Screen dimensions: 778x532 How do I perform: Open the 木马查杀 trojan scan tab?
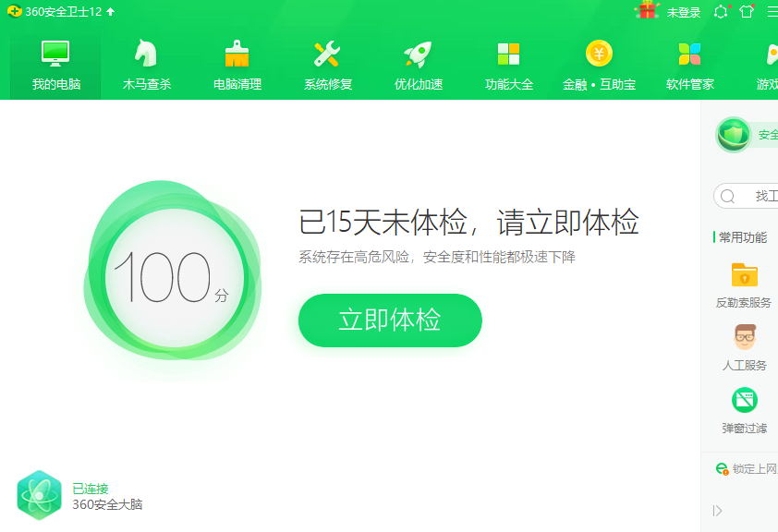click(147, 65)
